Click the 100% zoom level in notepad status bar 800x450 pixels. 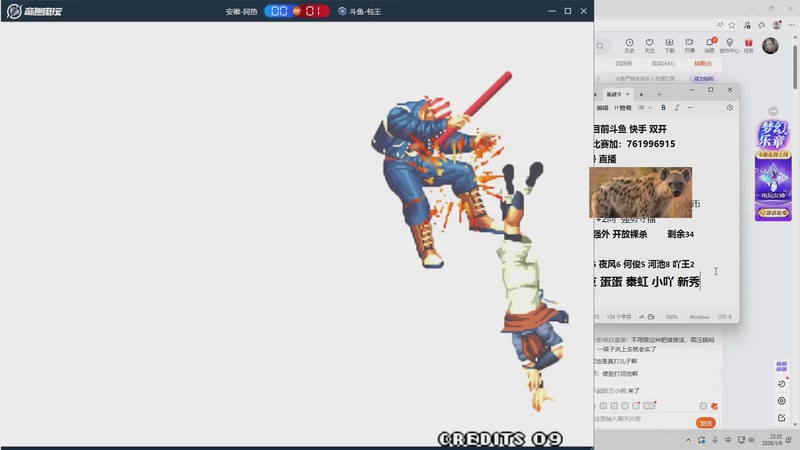point(671,317)
